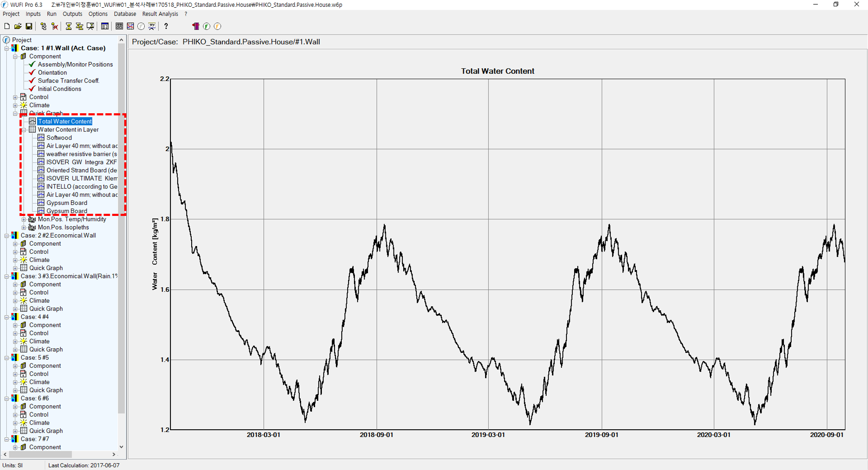Click the New project icon

pos(7,26)
